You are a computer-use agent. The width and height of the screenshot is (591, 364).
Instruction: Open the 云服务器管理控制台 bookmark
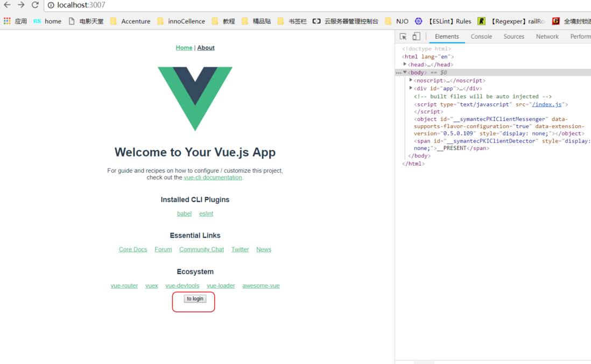[x=346, y=21]
